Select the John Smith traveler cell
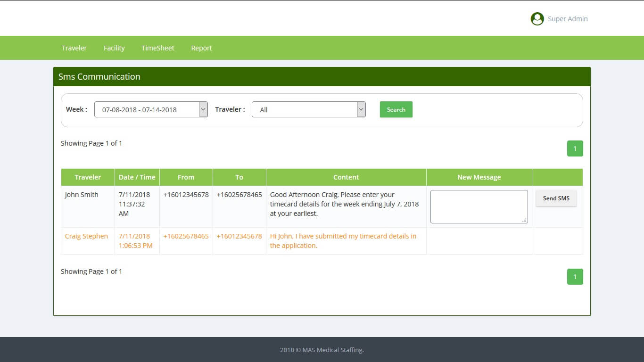Screen dimensions: 644x362 pyautogui.click(x=82, y=195)
